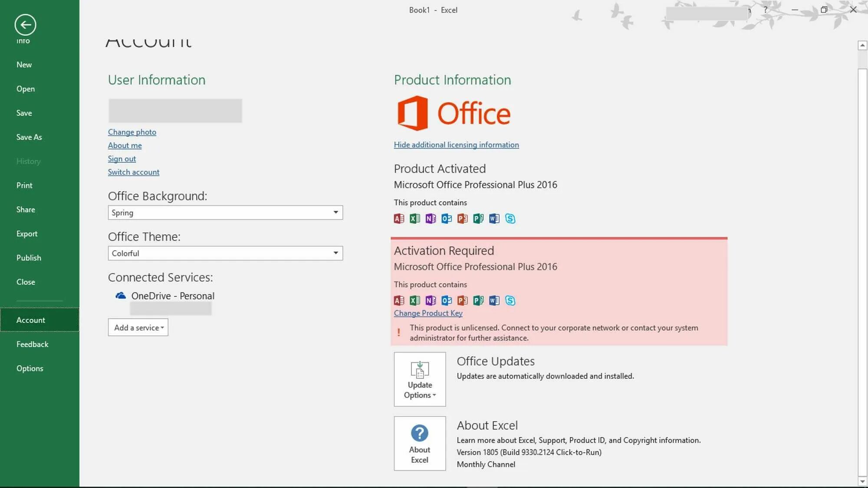This screenshot has height=488, width=868.
Task: Click the Sign out link
Action: pos(122,159)
